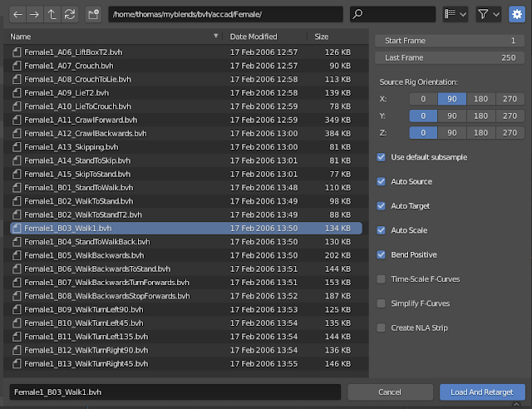Select Female1_A06_LiftBoxT2.bvh file
532x409 pixels.
pyautogui.click(x=186, y=52)
